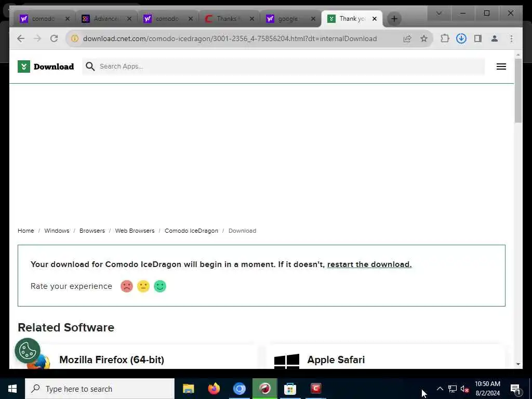
Task: Switch to the Thanks tab with red C icon
Action: click(x=228, y=19)
